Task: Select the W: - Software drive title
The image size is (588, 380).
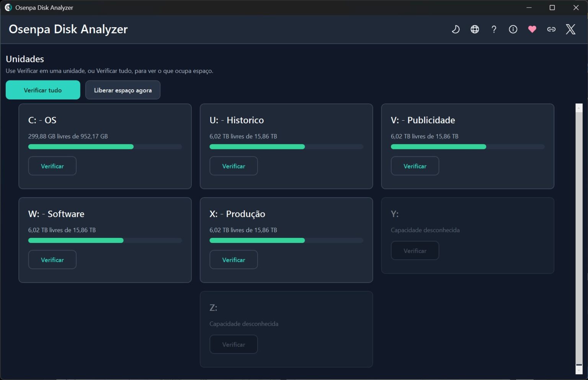Action: click(56, 214)
